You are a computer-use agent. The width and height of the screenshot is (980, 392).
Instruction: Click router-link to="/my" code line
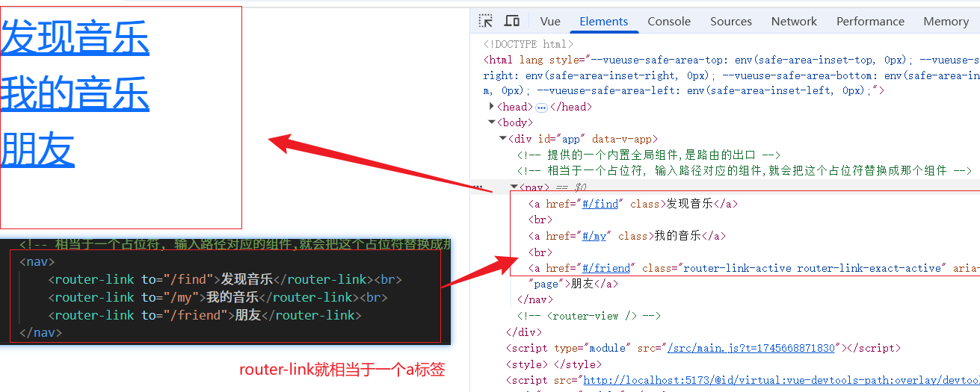click(x=218, y=297)
